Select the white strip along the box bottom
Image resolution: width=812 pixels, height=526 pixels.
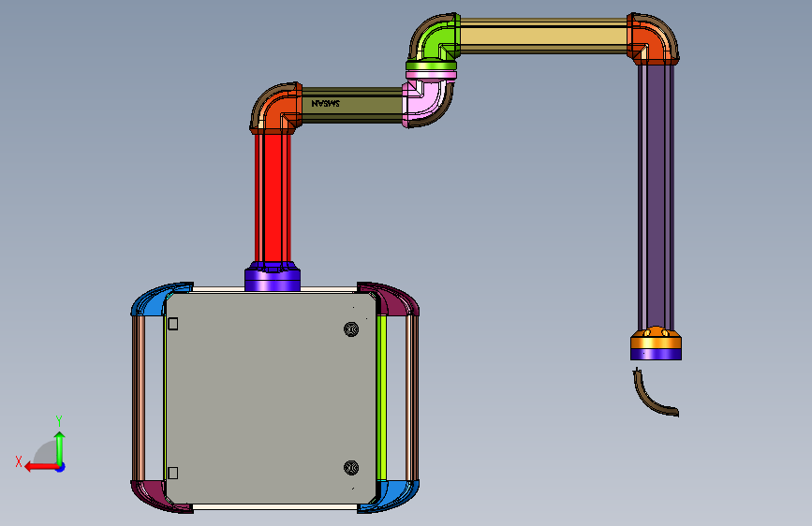click(275, 507)
